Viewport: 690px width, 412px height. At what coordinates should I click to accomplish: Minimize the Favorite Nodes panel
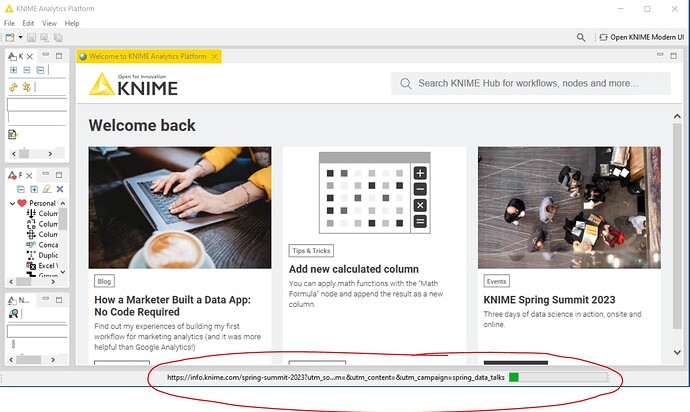click(46, 174)
